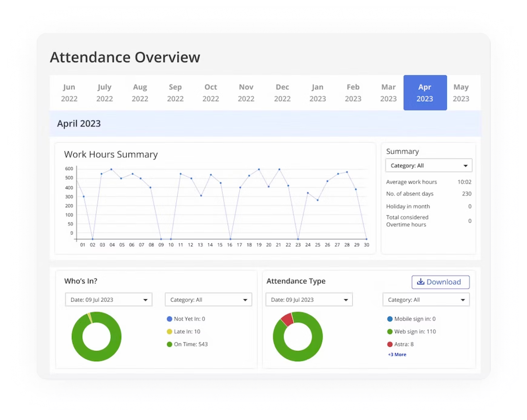Click the red Astra legend dot
527x420 pixels.
pos(390,344)
